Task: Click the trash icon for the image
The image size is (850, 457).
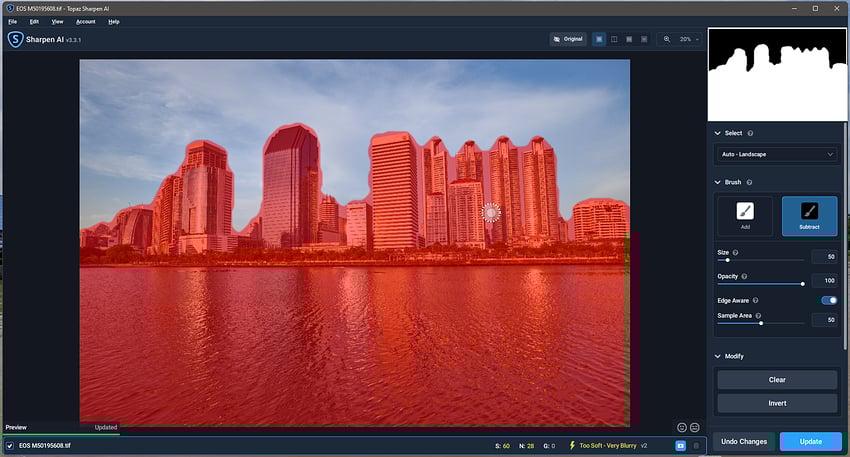Action: tap(696, 445)
